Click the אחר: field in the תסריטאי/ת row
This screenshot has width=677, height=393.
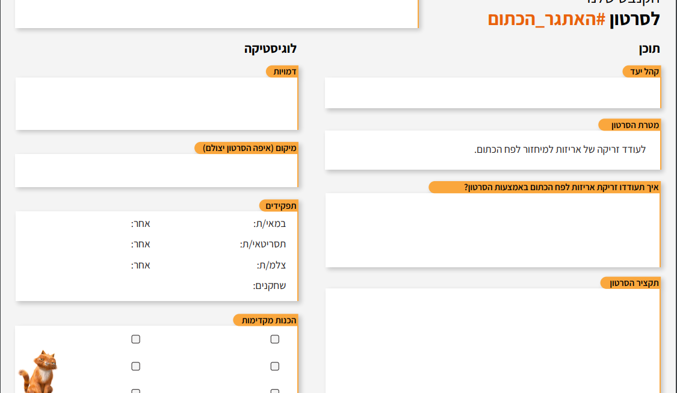pyautogui.click(x=76, y=244)
